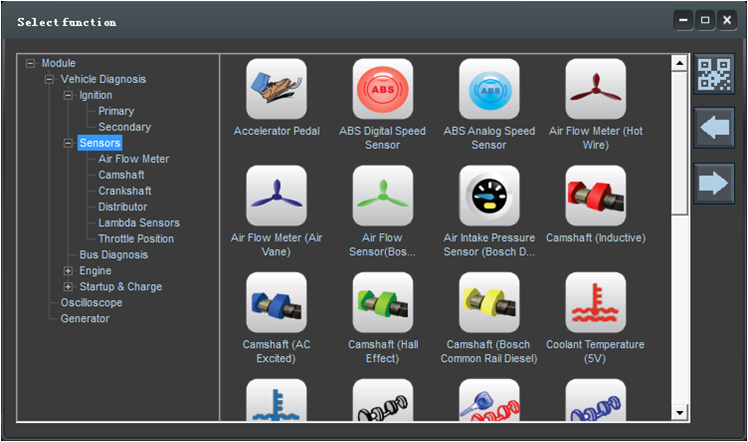Select the ABS Digital Speed Sensor icon

382,89
